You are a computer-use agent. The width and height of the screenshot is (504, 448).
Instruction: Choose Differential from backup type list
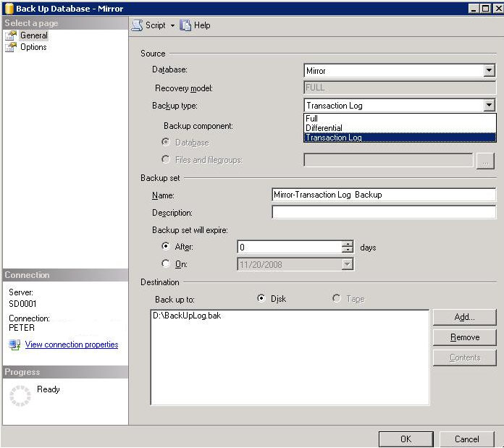400,128
